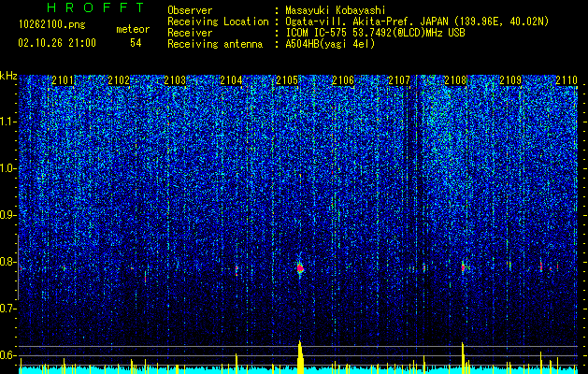Click observer name Masayuki Kobayashi
Screen dimensions: 588x374
coord(336,10)
